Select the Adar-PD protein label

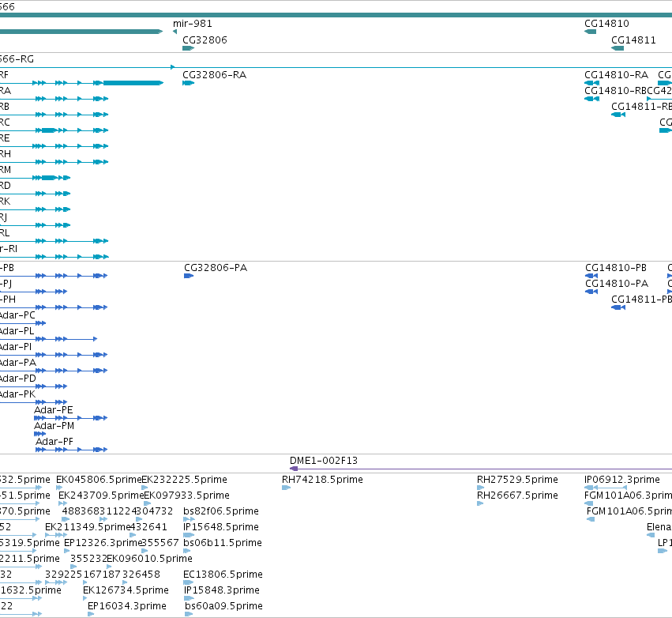17,379
